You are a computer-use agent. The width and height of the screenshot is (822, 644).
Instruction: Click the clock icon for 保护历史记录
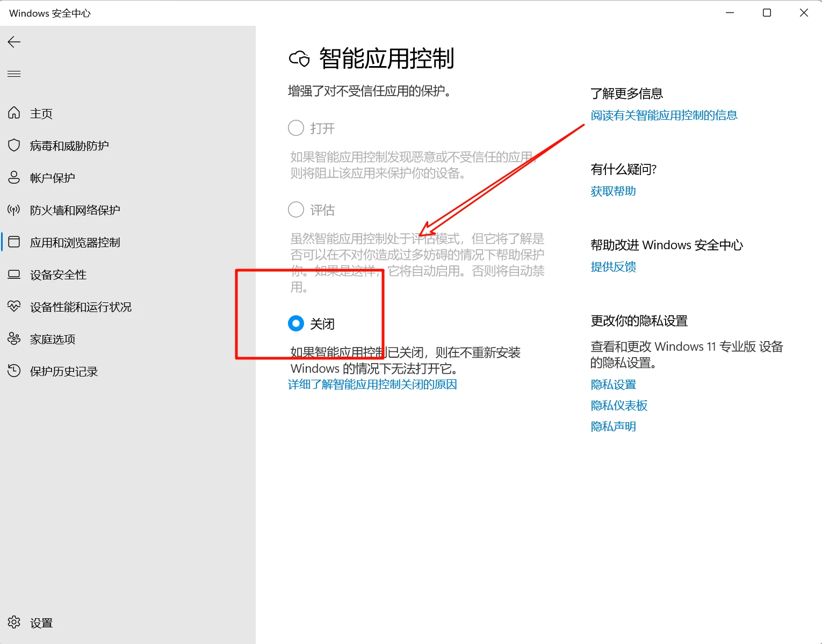click(x=15, y=371)
